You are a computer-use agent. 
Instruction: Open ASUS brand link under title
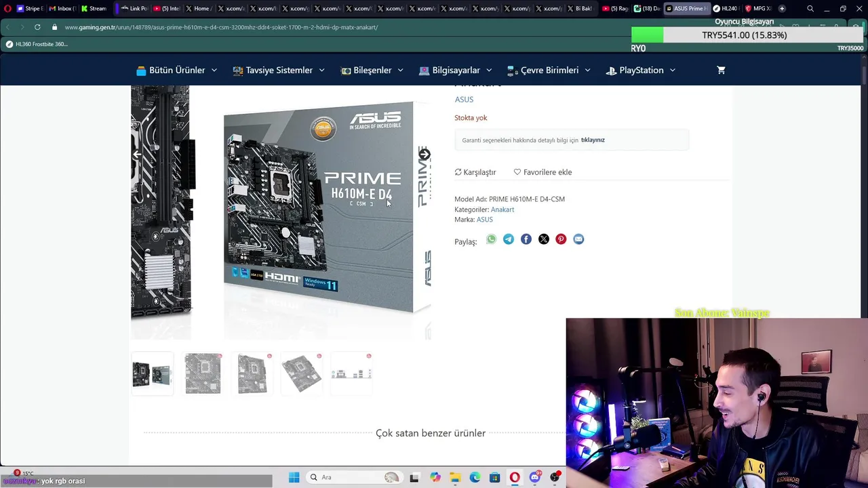coord(464,100)
